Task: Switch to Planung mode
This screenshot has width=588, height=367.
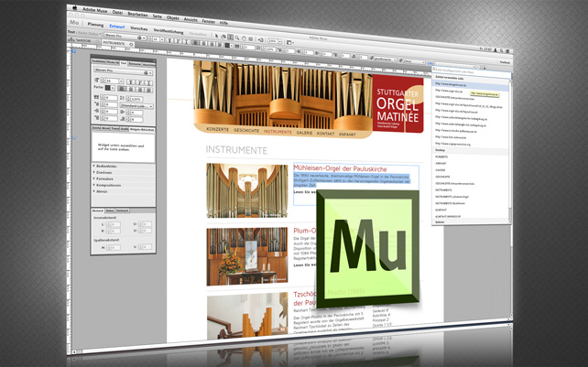Action: (x=95, y=25)
